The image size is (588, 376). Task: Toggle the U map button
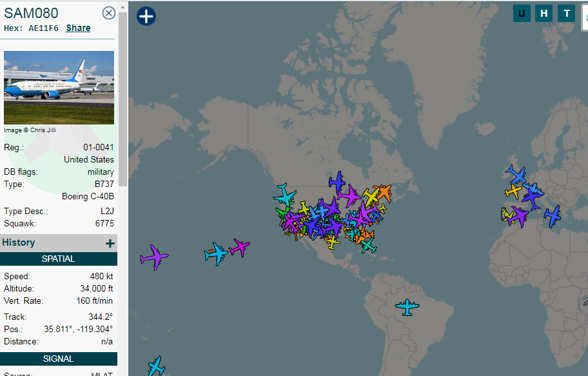[x=522, y=14]
